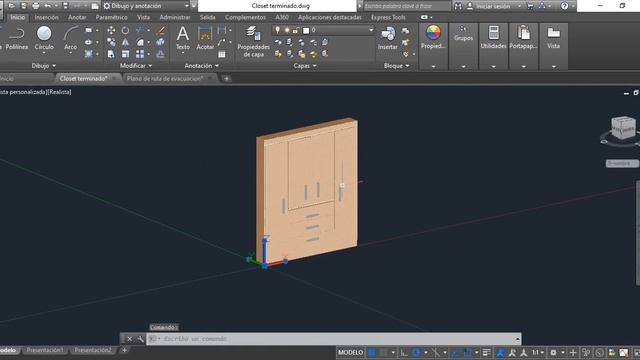
Task: Toggle the layer lock icon
Action: (x=296, y=30)
